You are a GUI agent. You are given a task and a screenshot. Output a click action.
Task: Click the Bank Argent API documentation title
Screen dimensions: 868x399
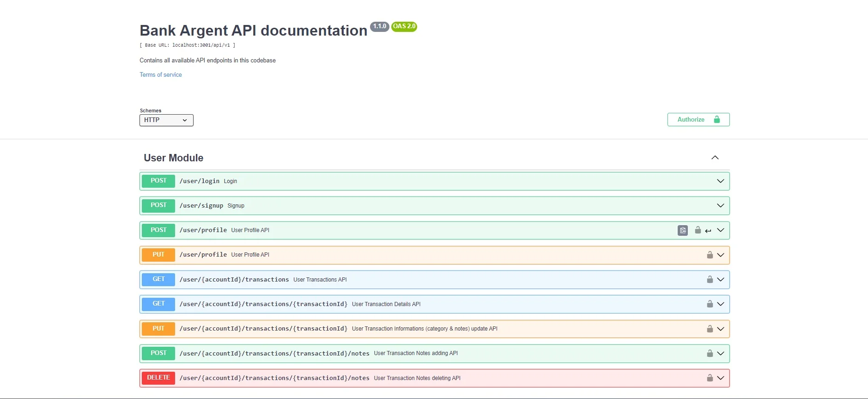tap(254, 31)
